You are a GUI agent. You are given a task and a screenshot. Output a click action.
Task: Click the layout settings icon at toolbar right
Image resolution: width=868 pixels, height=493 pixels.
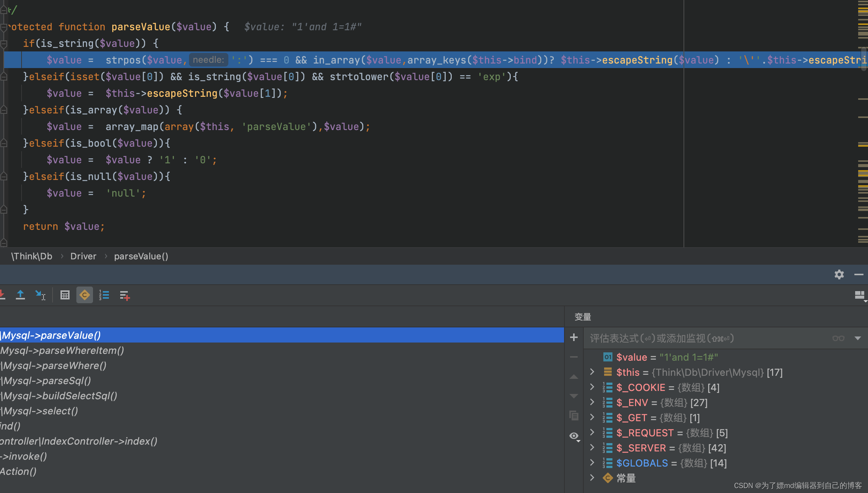pyautogui.click(x=860, y=295)
